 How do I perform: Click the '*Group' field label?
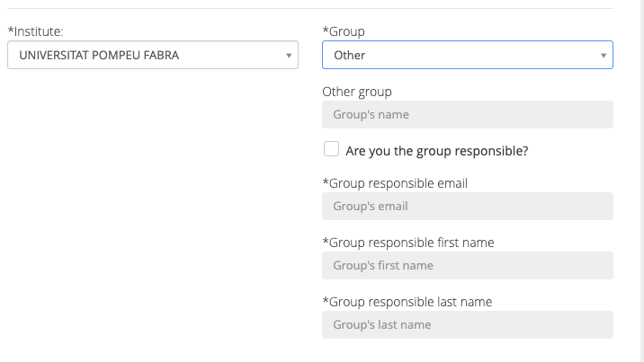point(344,31)
